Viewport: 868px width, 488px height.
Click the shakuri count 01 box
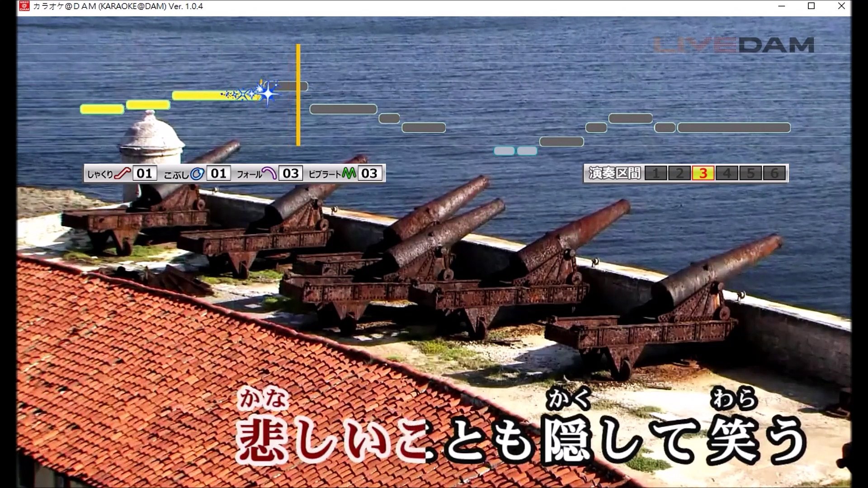pos(145,174)
